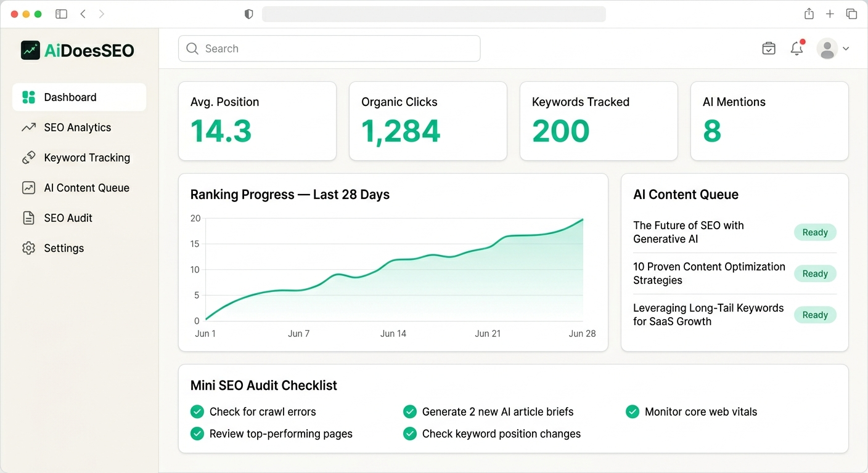Viewport: 868px width, 473px height.
Task: Open 'The Future of SEO with Generative AI'
Action: pos(689,232)
